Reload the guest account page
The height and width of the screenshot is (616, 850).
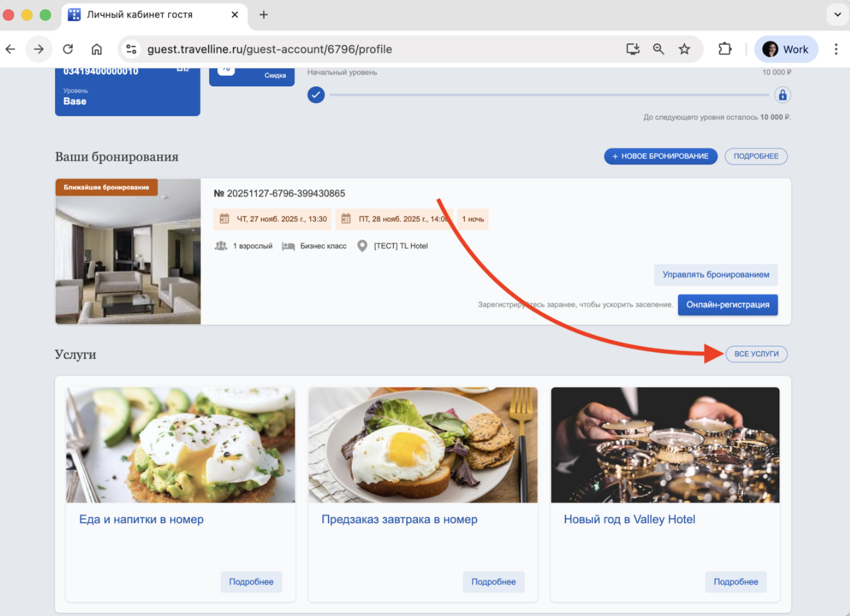68,49
